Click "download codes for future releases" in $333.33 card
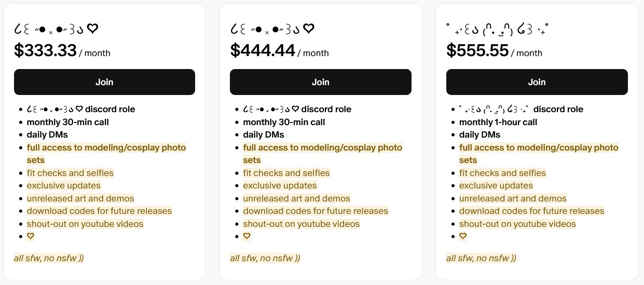Screen dimensions: 644x285 click(99, 211)
